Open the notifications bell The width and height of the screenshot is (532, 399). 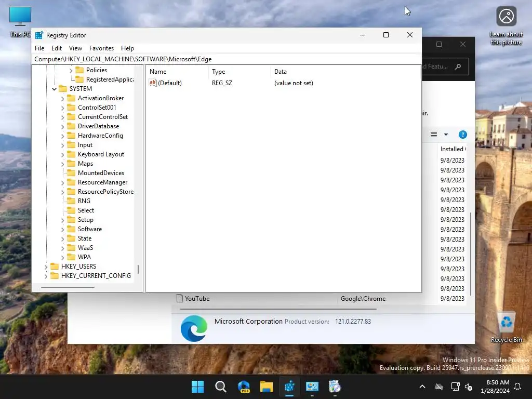pyautogui.click(x=517, y=387)
